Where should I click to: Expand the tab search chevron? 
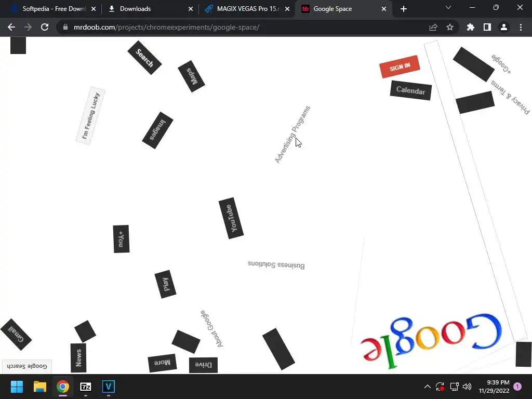[x=448, y=7]
